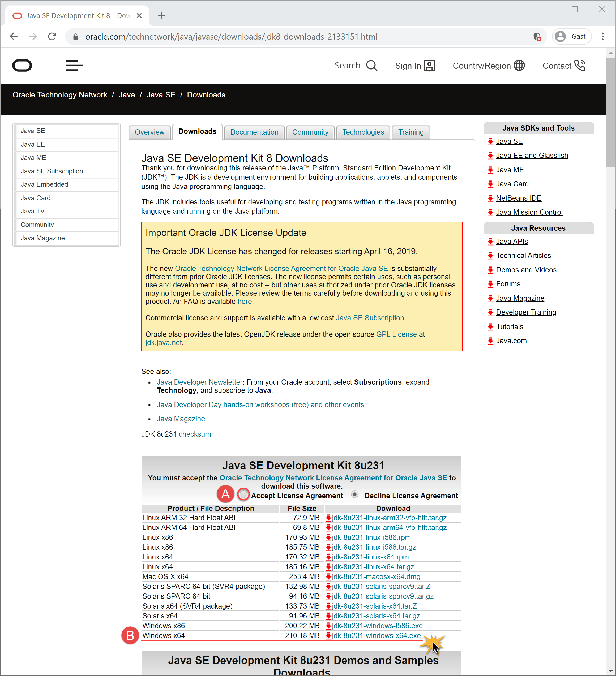The width and height of the screenshot is (616, 676).
Task: Select Decline License Agreement radio button
Action: point(355,494)
